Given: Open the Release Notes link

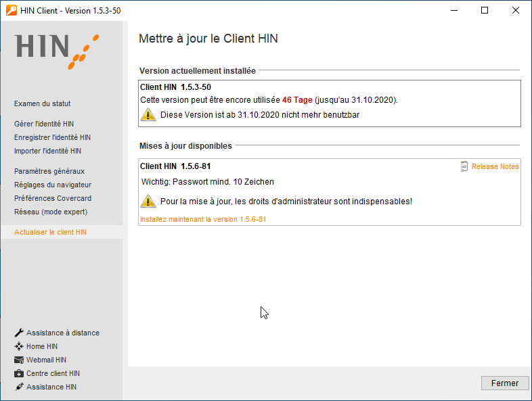Looking at the screenshot, I should [495, 166].
